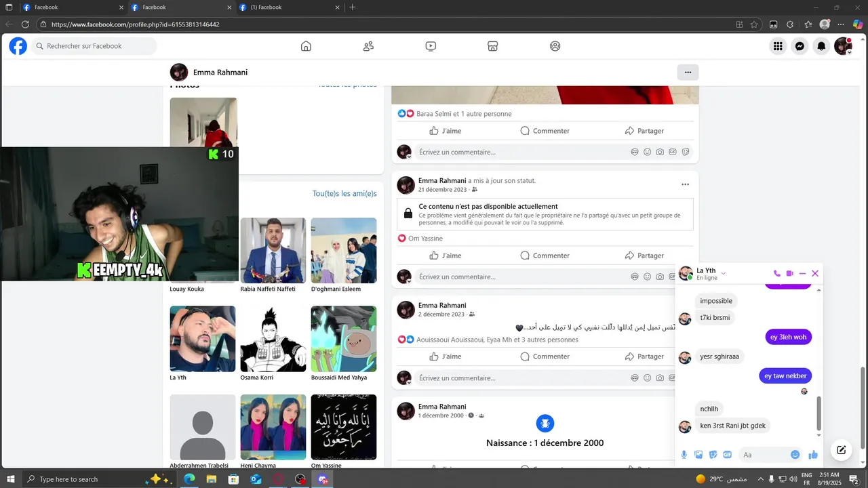
Task: Open a new browser tab
Action: click(352, 7)
